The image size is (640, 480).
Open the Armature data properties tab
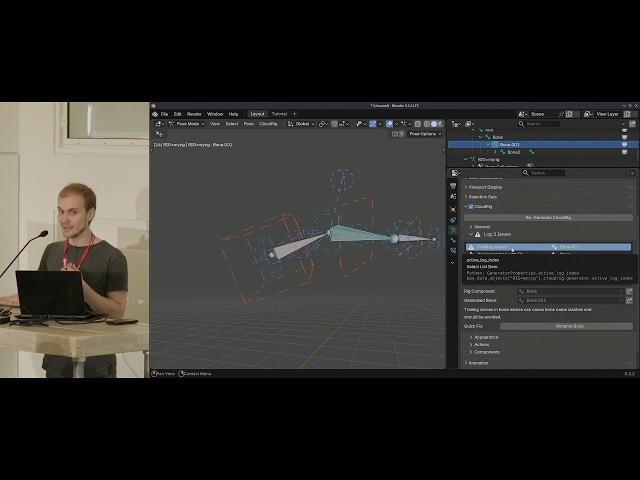(453, 230)
